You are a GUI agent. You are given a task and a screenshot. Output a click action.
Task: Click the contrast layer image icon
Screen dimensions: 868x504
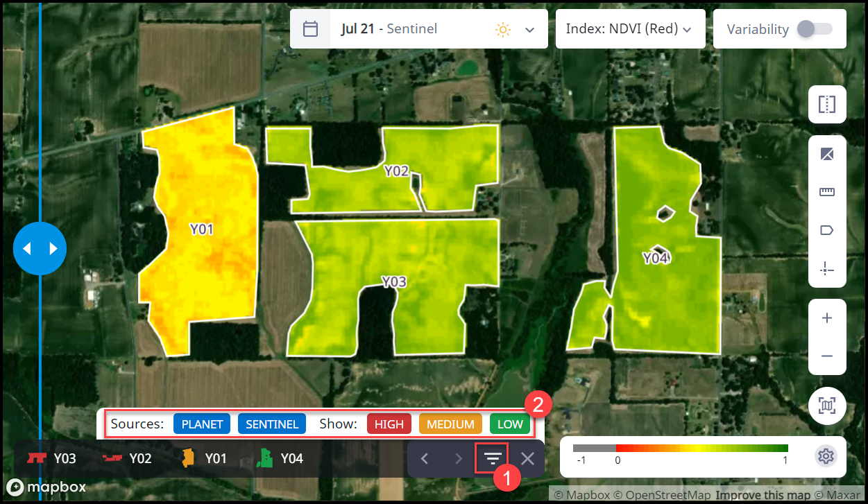pyautogui.click(x=827, y=155)
